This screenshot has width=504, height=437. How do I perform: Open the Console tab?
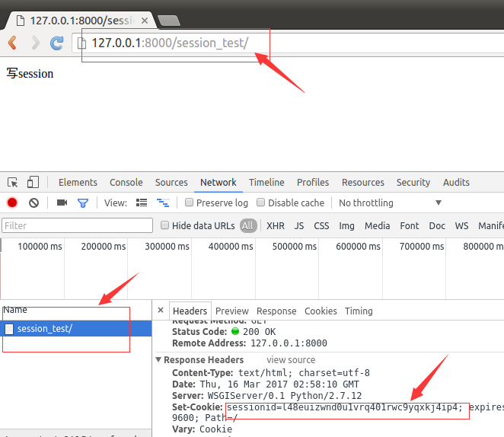(x=126, y=183)
